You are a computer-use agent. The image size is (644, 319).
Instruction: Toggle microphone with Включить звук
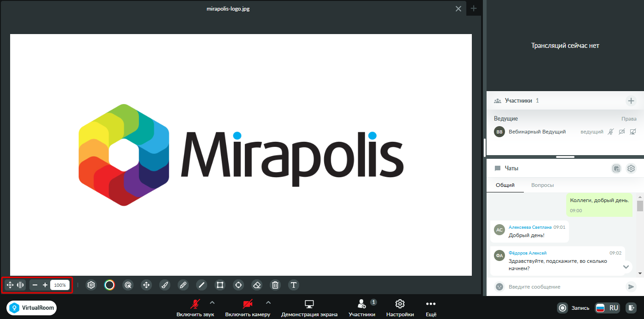click(195, 308)
